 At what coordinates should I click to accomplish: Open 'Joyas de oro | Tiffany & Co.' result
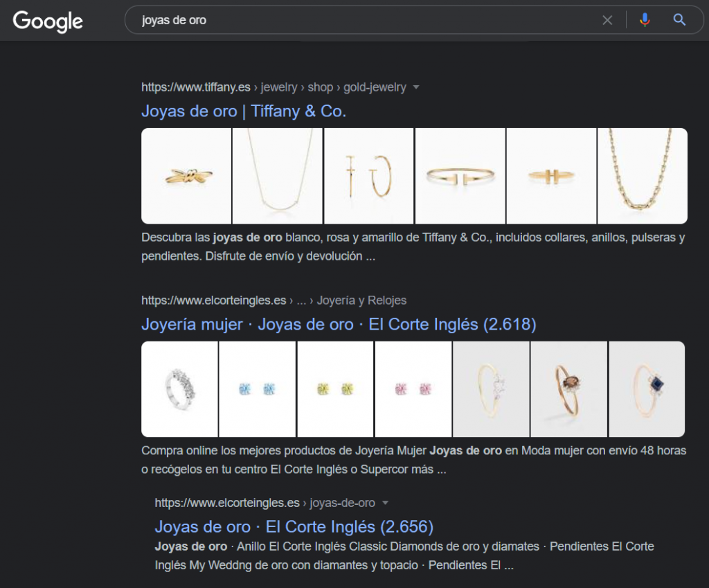tap(244, 112)
